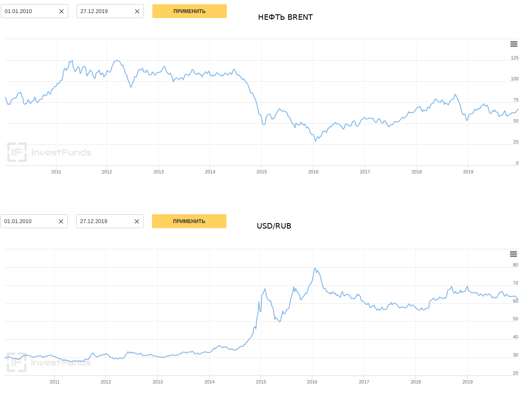Click 2019 label on USD/RUB chart axis
Screen dimensions: 532x394
pyautogui.click(x=468, y=382)
